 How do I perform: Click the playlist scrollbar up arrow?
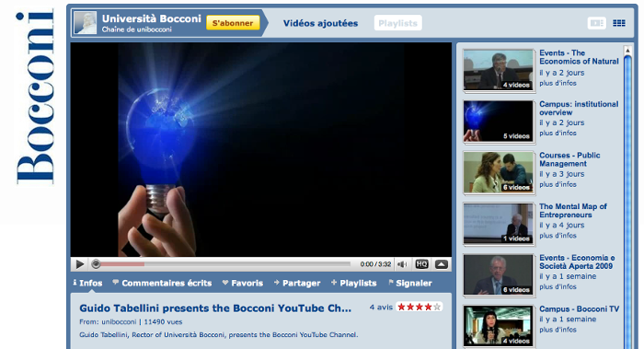(627, 50)
